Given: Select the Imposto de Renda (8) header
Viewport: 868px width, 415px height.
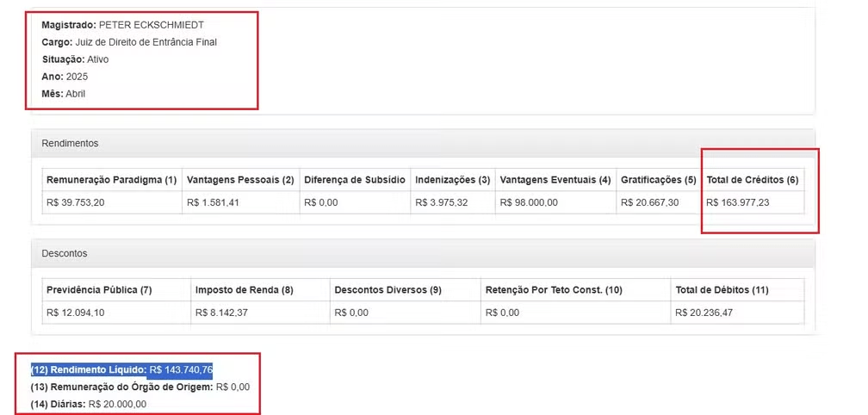Looking at the screenshot, I should [244, 290].
